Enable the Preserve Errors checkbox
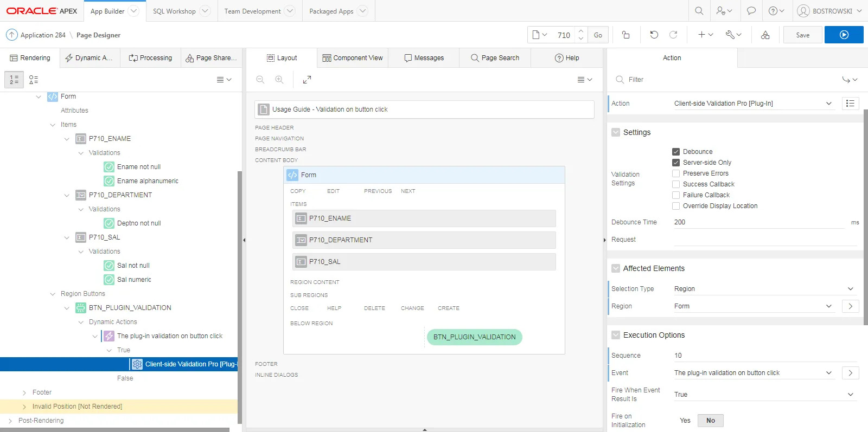868x432 pixels. click(676, 173)
